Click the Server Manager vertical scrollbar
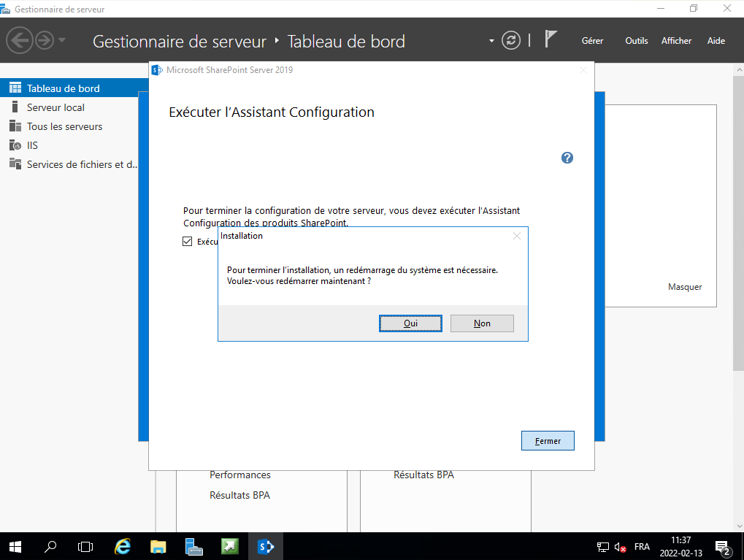This screenshot has height=560, width=744. pos(738,223)
